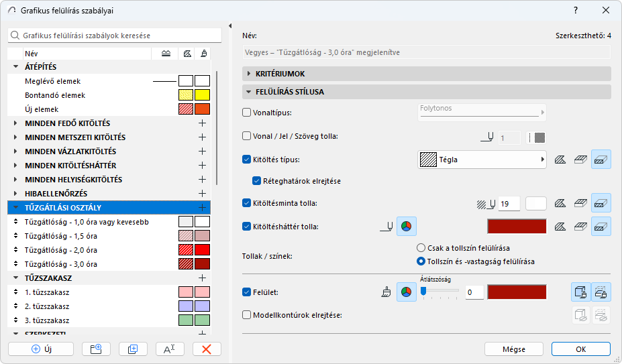Select rule Meglévő elemek
This screenshot has width=622, height=364.
(x=109, y=81)
